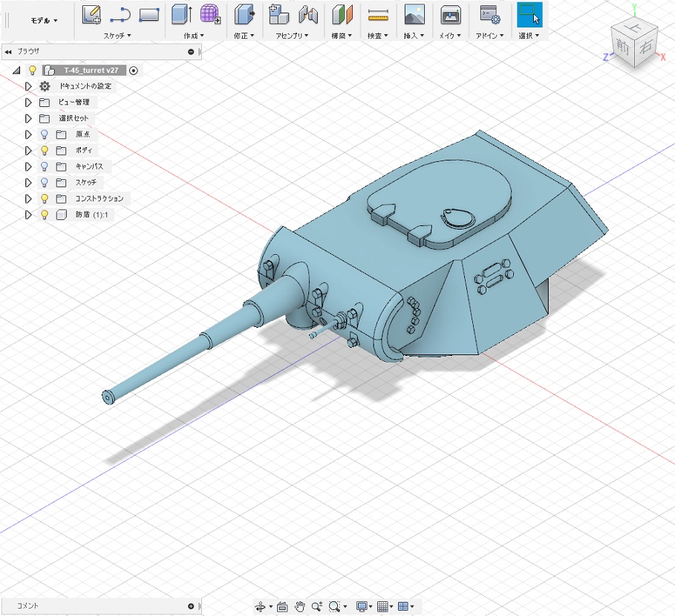Open the 選択 menu
Viewport: 675px width, 616px height.
coord(529,36)
